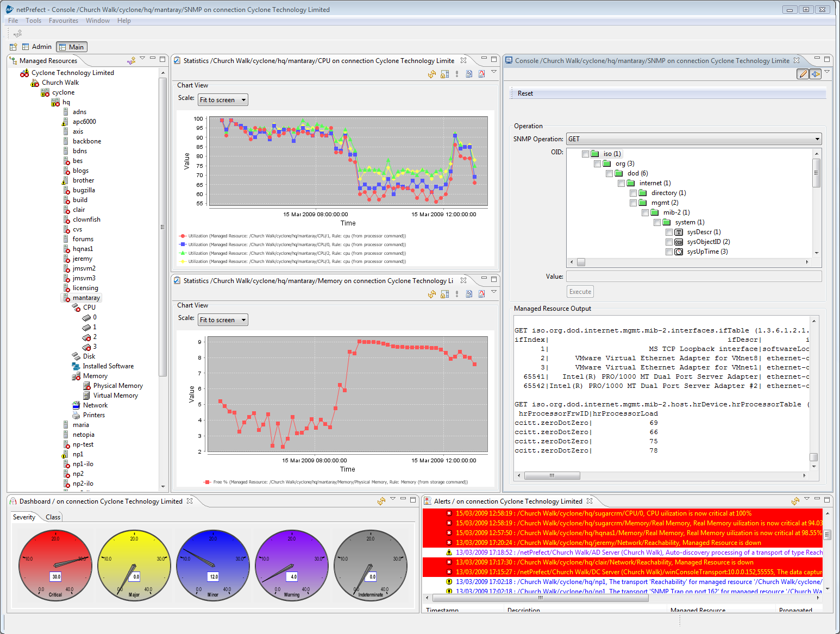The width and height of the screenshot is (840, 634).
Task: Check the org (3) OID checkbox
Action: pyautogui.click(x=597, y=164)
